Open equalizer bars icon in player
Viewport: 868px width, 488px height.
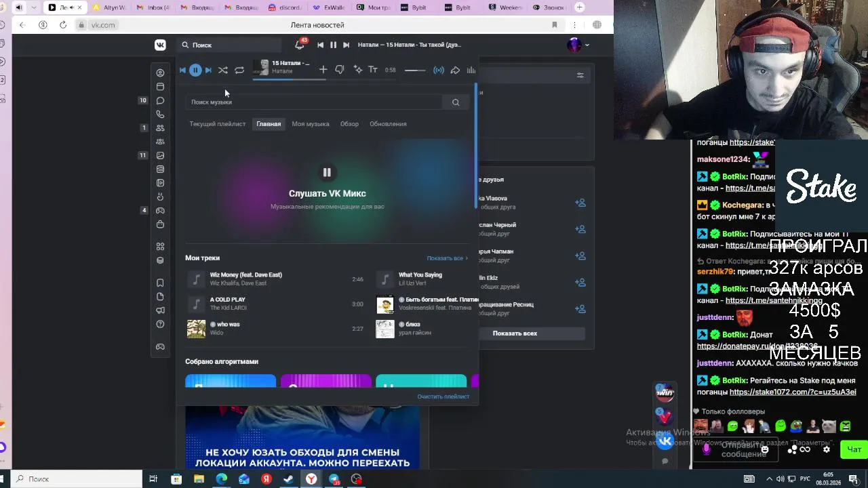coord(471,70)
